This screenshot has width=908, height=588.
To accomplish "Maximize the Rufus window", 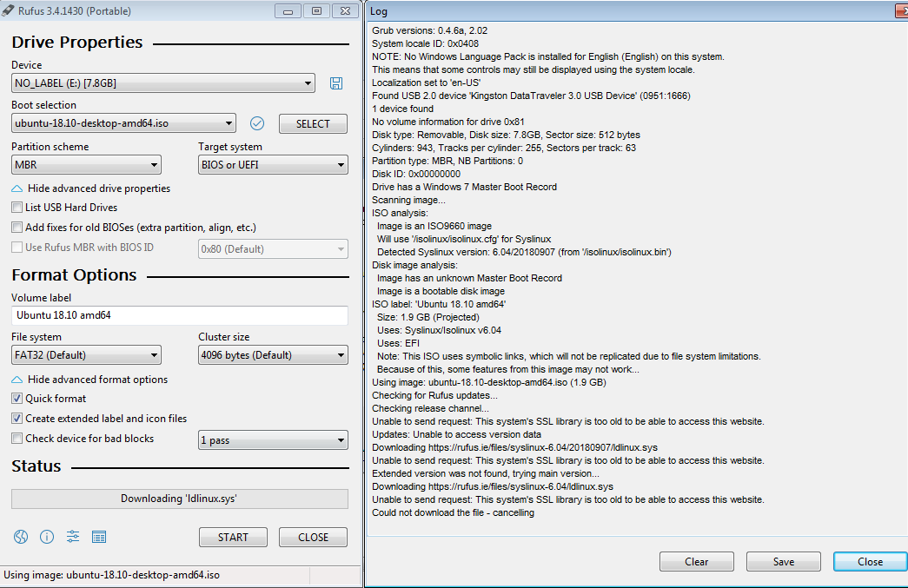I will coord(317,10).
